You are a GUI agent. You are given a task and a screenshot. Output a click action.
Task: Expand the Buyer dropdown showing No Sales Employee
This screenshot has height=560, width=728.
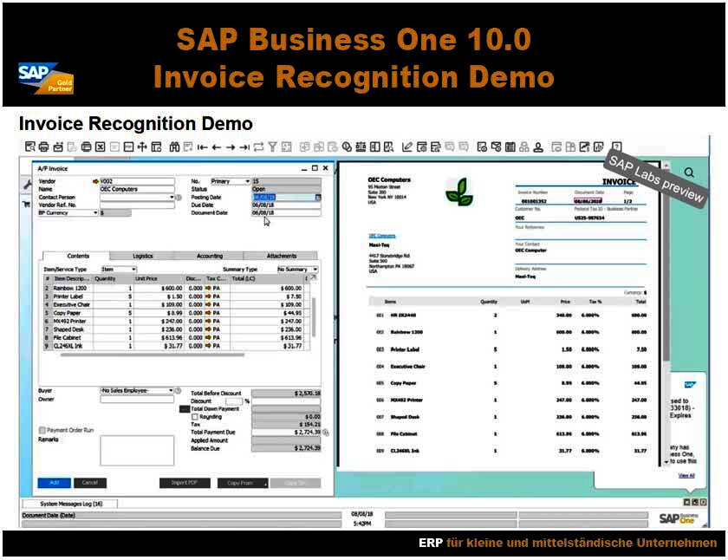click(x=172, y=390)
